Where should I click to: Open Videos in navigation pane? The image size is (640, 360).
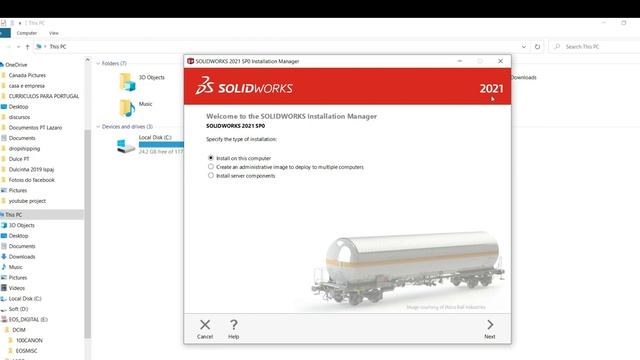point(17,288)
